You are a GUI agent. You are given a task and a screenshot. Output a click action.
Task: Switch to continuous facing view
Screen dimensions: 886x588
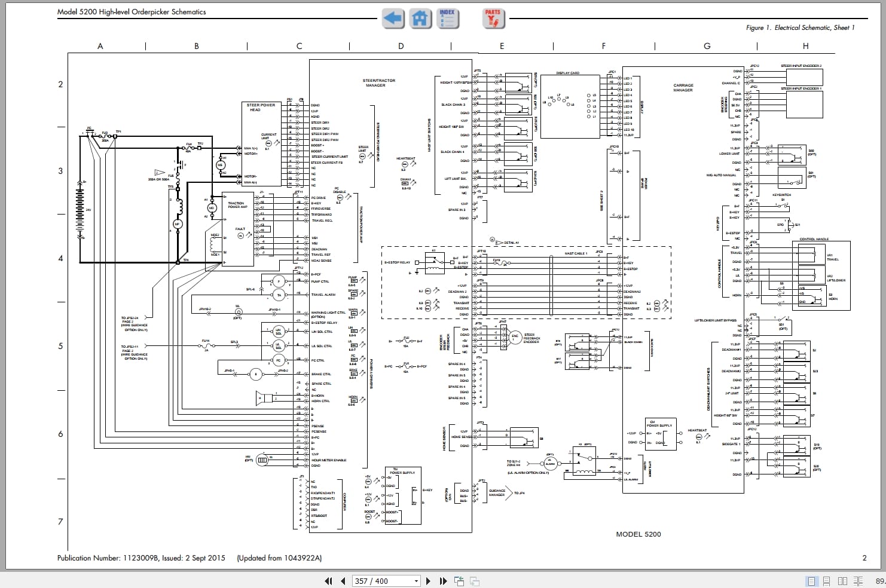click(858, 581)
